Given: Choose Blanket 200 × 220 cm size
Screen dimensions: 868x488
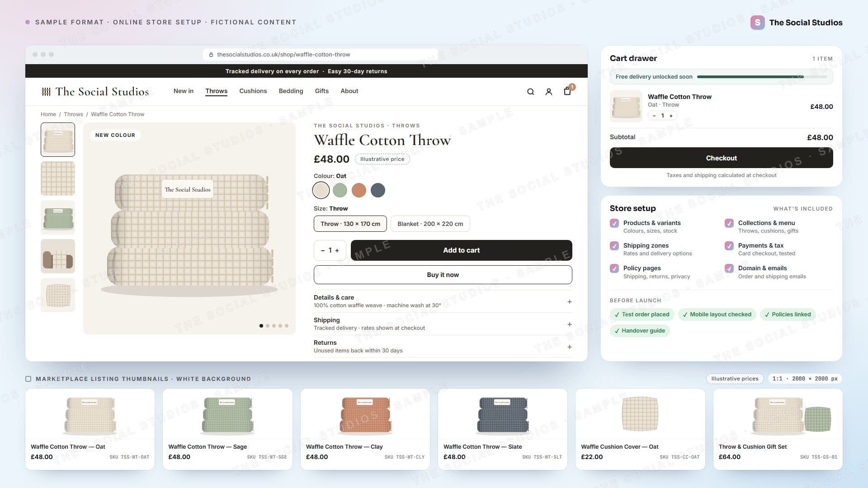Looking at the screenshot, I should 430,224.
